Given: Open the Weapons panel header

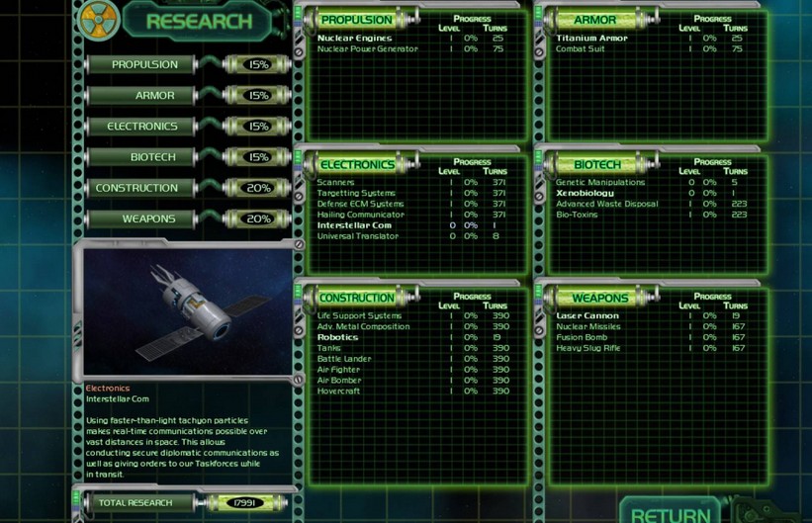Looking at the screenshot, I should pos(599,299).
